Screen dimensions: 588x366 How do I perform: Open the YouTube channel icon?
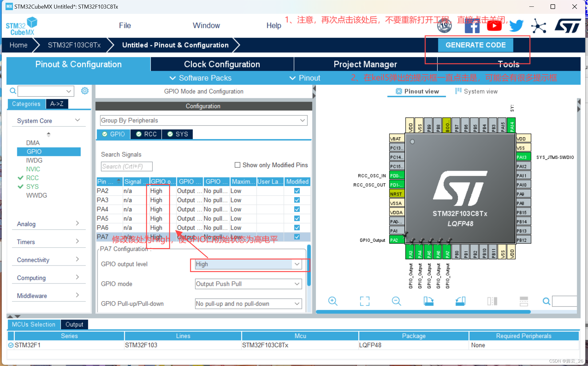(x=494, y=26)
